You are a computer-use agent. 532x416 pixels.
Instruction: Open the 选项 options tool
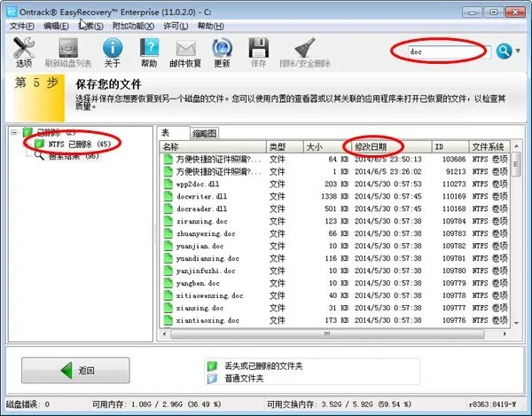[x=24, y=52]
